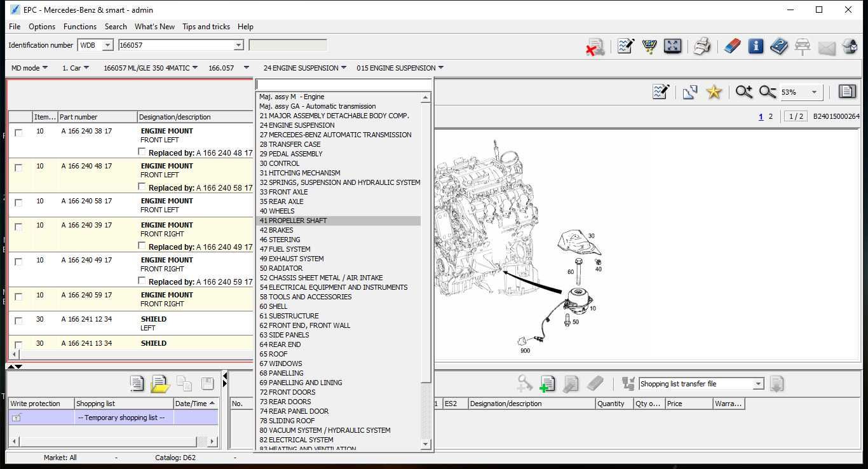Open the blue information icon
Viewport: 868px width, 469px height.
(x=756, y=46)
